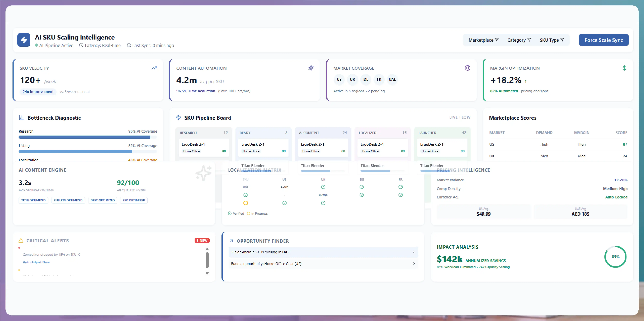Click the US Avg $49.99 price tile
The width and height of the screenshot is (644, 321).
[x=484, y=212]
